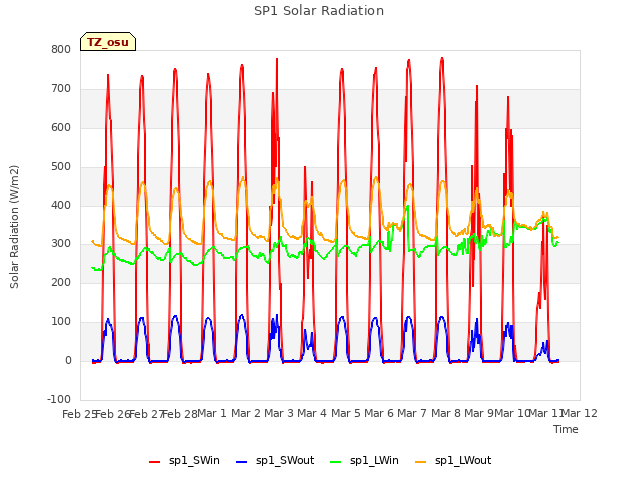Screen dimensions: 640x480
Task: Click the 800 y-axis tick label
Action: tap(61, 50)
